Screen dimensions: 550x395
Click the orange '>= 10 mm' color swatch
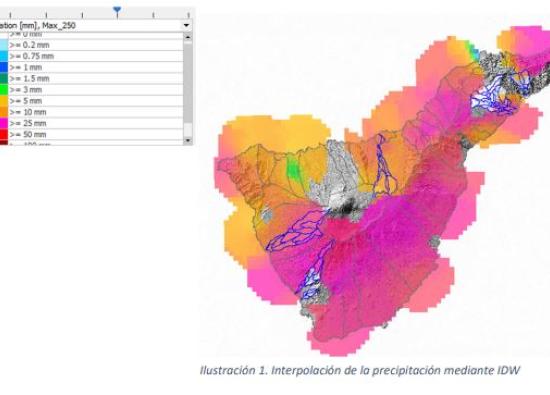coord(4,112)
